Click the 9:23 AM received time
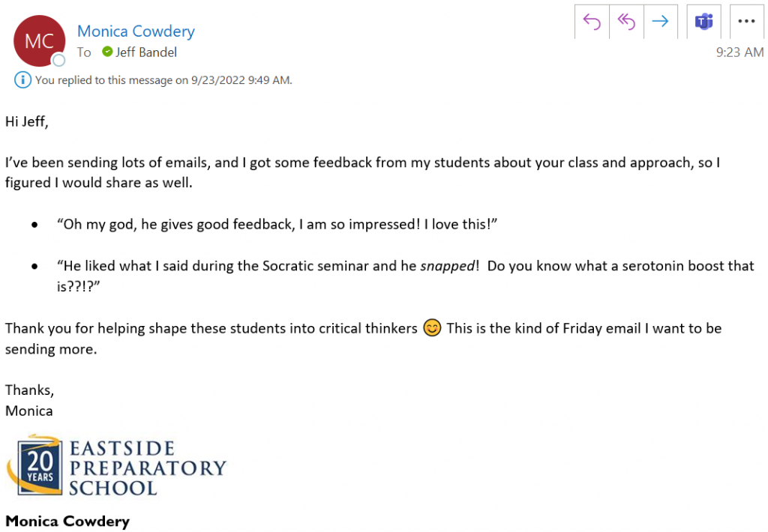Viewport: 768px width, 532px height. (x=739, y=52)
